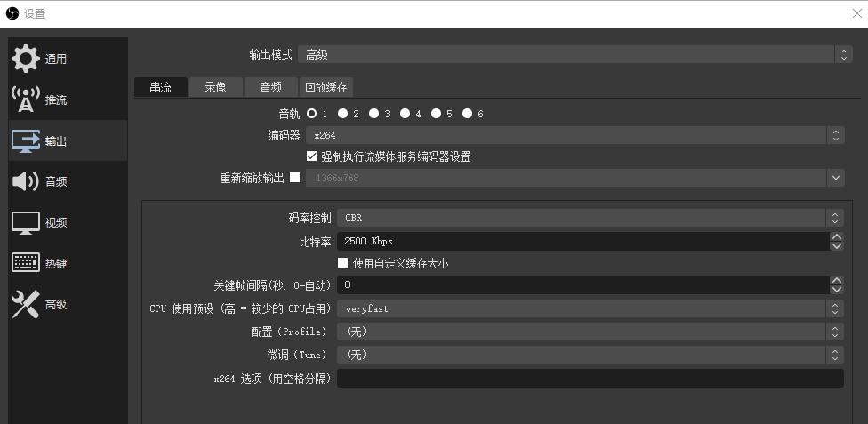Increase 关键帧间隔 with up arrow
The image size is (868, 424).
tap(837, 281)
